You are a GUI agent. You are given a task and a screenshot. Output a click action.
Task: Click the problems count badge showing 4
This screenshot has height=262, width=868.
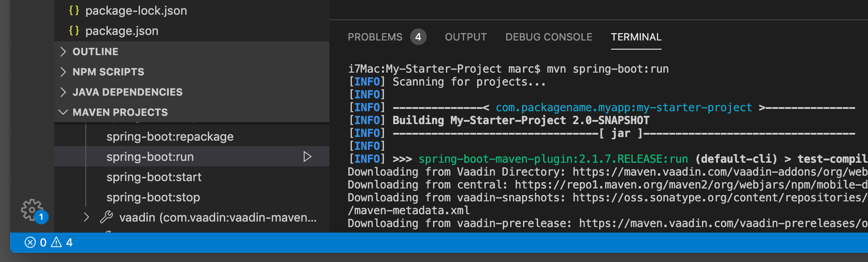(418, 37)
